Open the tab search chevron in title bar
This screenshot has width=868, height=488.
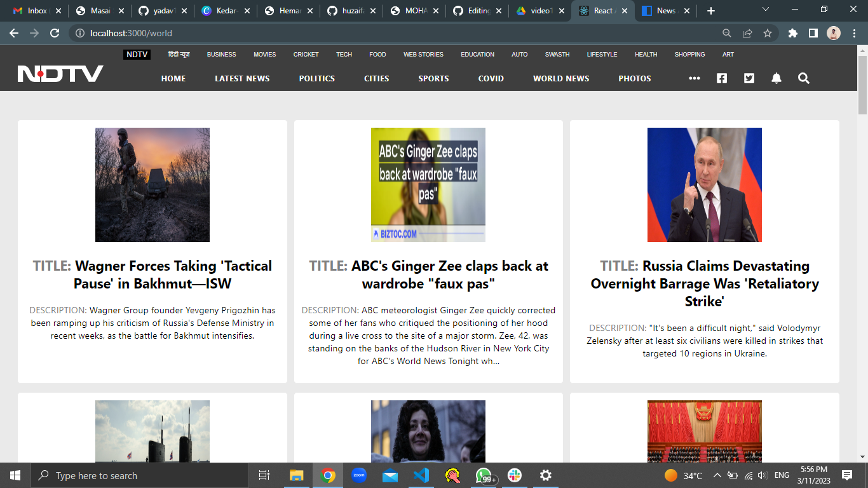[x=765, y=10]
